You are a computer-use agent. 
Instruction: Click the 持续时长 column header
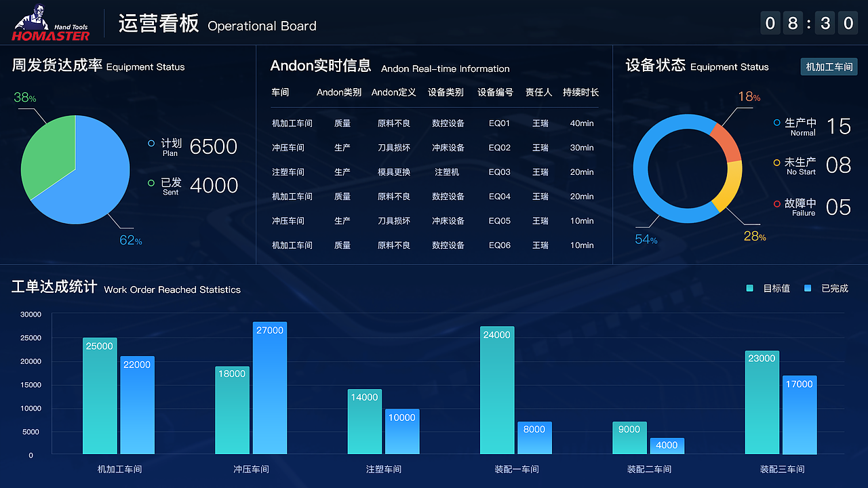pos(580,92)
